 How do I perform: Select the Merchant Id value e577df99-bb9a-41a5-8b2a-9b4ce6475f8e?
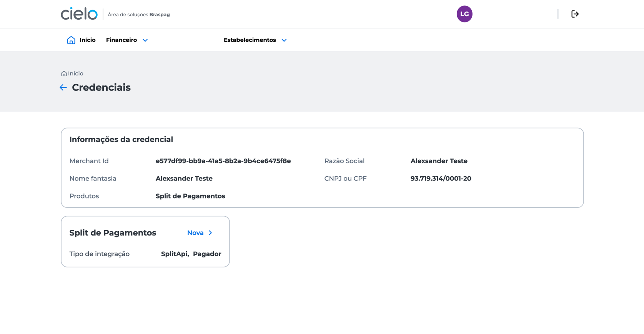[223, 161]
